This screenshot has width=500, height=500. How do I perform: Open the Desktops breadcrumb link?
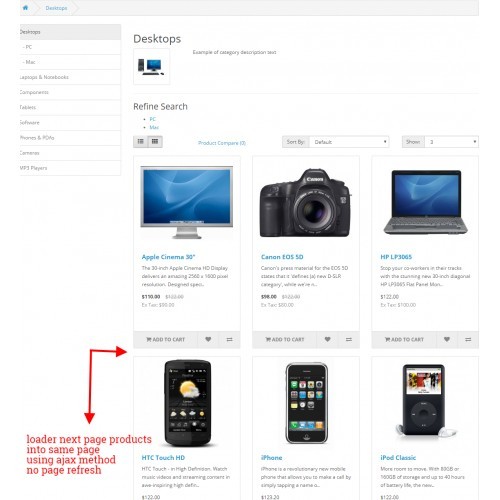tap(56, 8)
